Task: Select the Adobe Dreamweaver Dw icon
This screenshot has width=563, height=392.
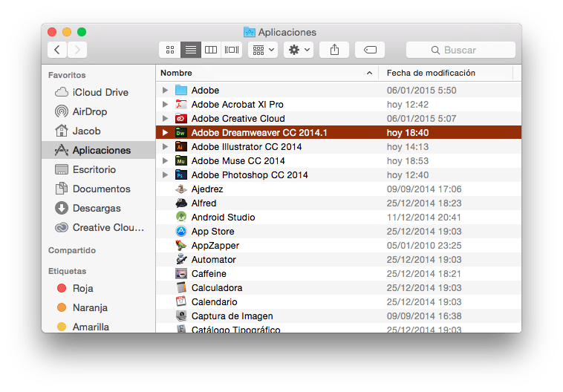Action: [x=181, y=132]
